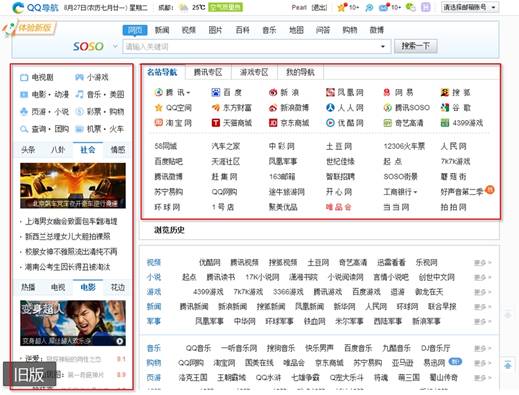Select the 地图 search tab
This screenshot has width=519, height=395.
[296, 30]
